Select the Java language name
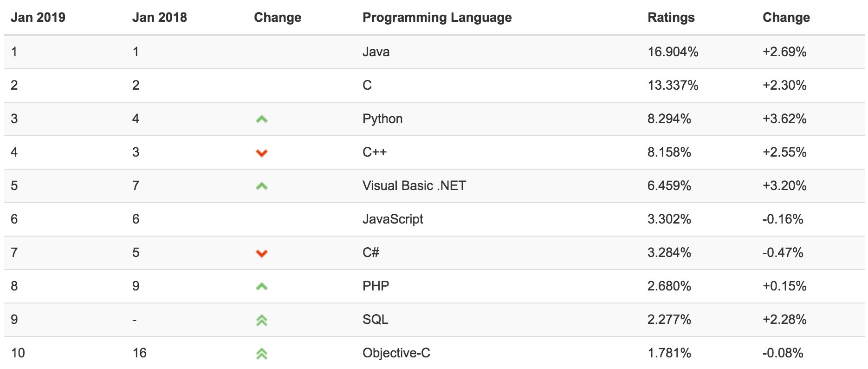This screenshot has width=868, height=369. click(376, 52)
